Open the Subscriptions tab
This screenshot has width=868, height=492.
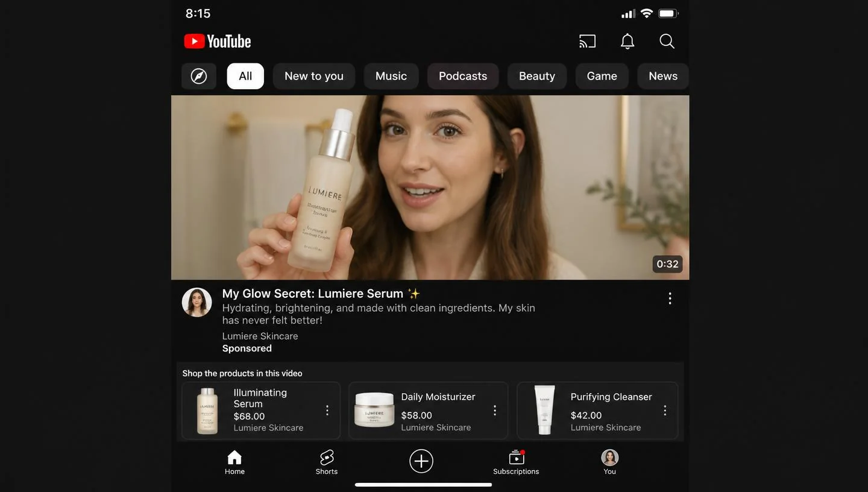tap(516, 463)
